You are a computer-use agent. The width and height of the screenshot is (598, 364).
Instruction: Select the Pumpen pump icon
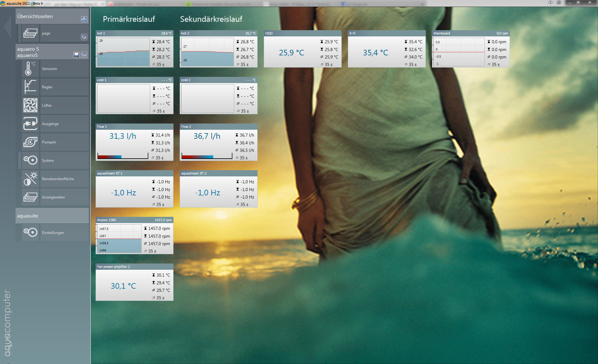(30, 142)
